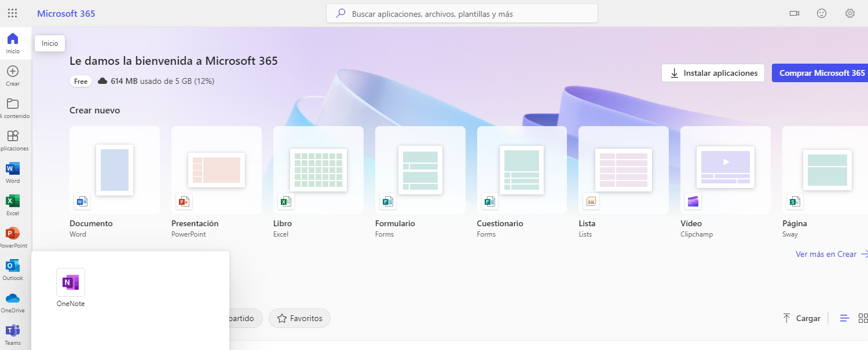This screenshot has width=868, height=350.
Task: Open Ver más en Crear link
Action: pyautogui.click(x=832, y=254)
